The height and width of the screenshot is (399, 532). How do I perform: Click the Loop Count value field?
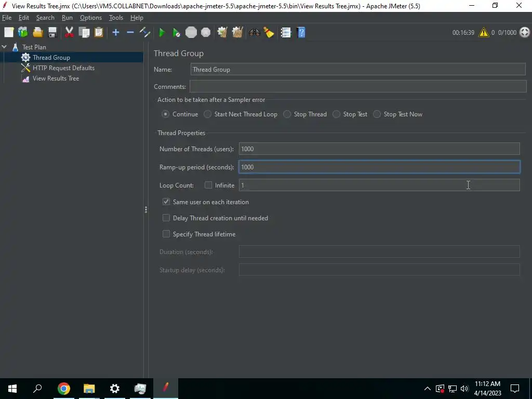379,185
